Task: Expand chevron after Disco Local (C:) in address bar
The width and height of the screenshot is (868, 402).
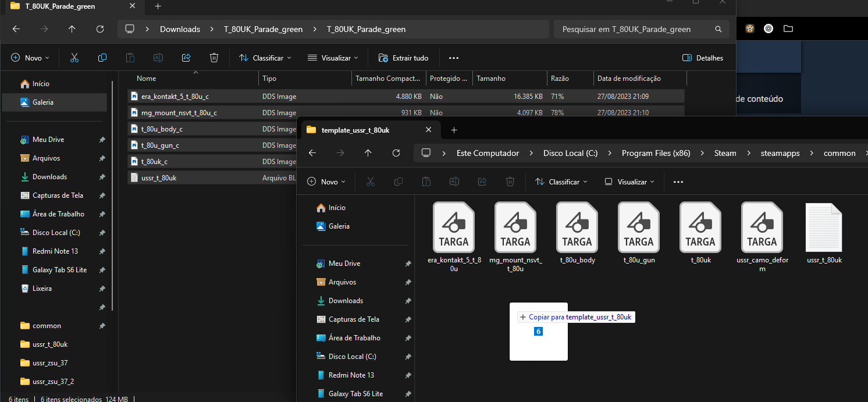Action: 609,153
